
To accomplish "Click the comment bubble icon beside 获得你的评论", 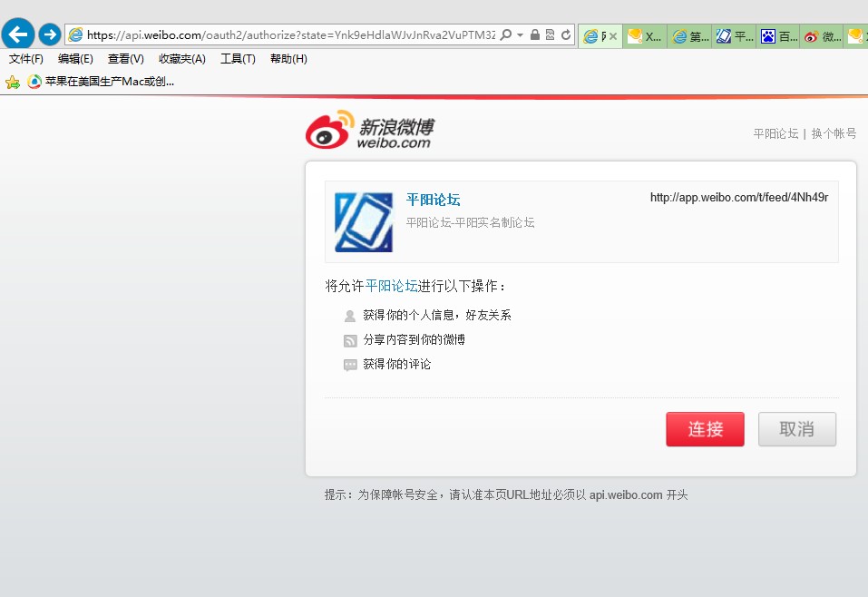I will tap(350, 365).
